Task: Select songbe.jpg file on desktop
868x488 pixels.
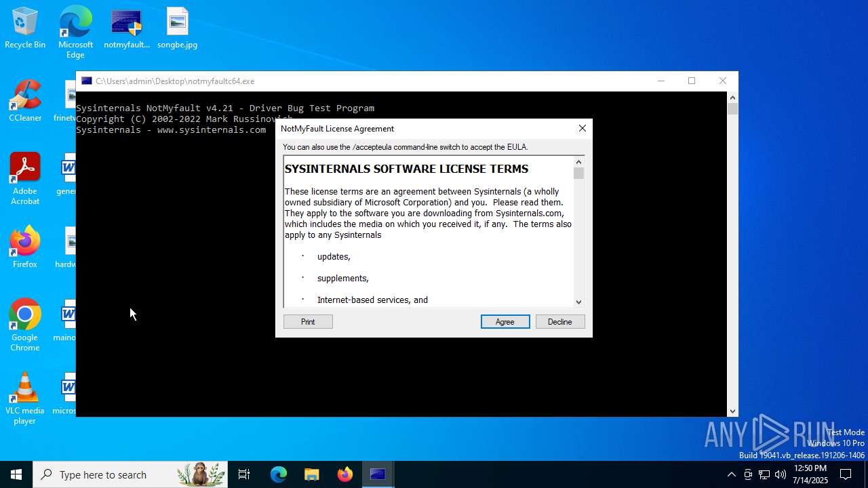Action: (x=177, y=29)
